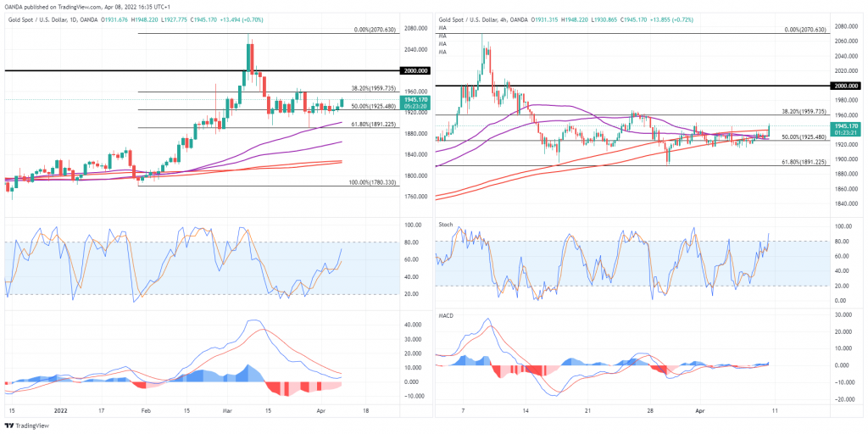The width and height of the screenshot is (868, 434).
Task: Click the '-20.000' value on the 4h MACD axis
Action: (x=842, y=399)
